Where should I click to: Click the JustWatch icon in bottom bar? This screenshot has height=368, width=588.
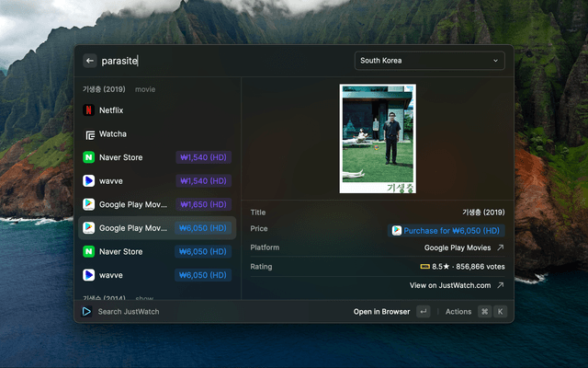(x=86, y=312)
